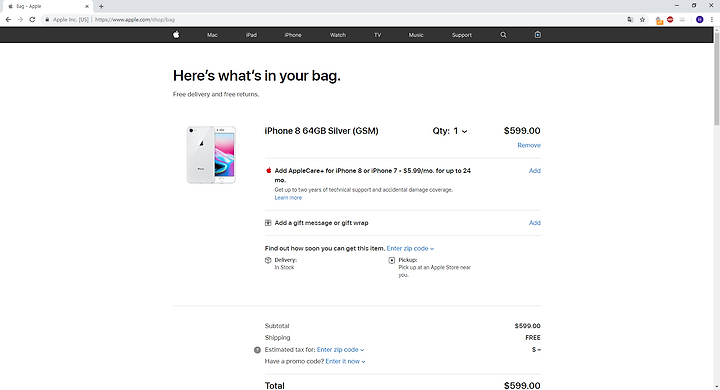Click the Apple Store pickup icon
The height and width of the screenshot is (390, 720).
point(392,260)
